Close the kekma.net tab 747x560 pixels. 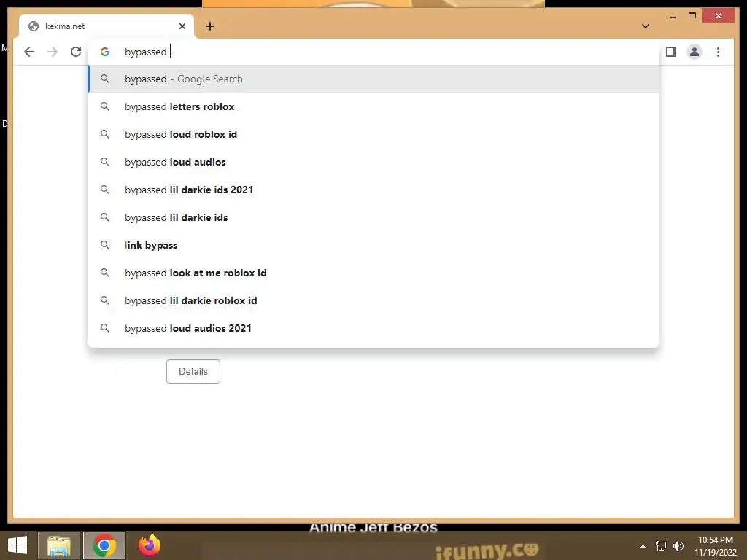tap(182, 26)
